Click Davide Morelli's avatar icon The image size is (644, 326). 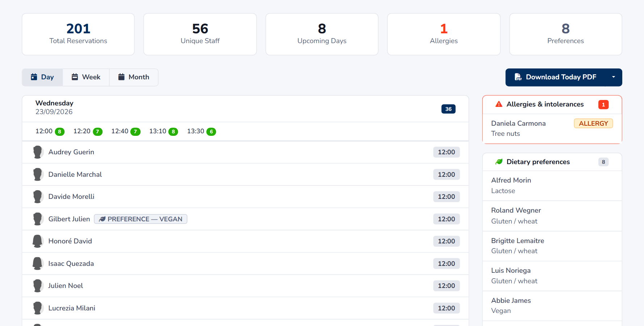(x=38, y=197)
